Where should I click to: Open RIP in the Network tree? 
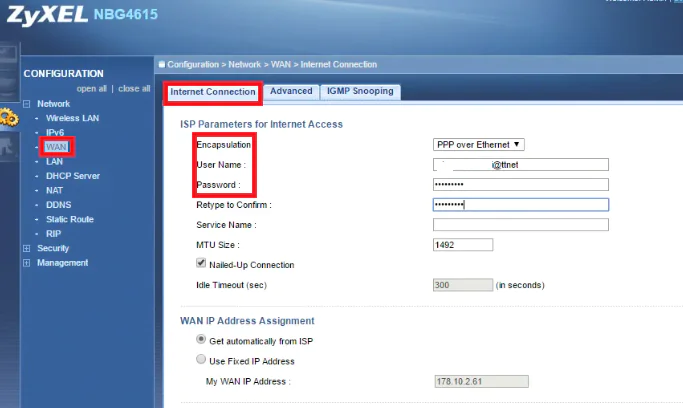tap(54, 234)
